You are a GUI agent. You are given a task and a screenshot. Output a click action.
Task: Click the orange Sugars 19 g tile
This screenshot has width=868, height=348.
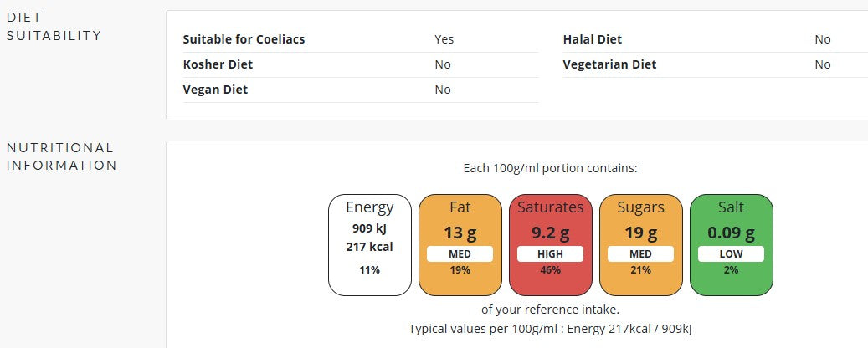[640, 244]
